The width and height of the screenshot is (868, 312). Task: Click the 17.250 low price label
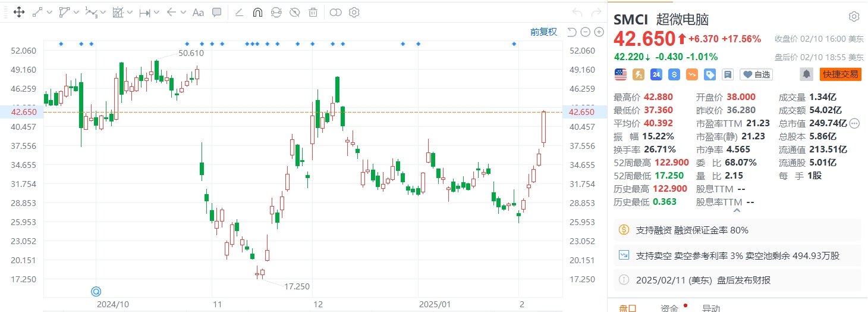pyautogui.click(x=297, y=286)
